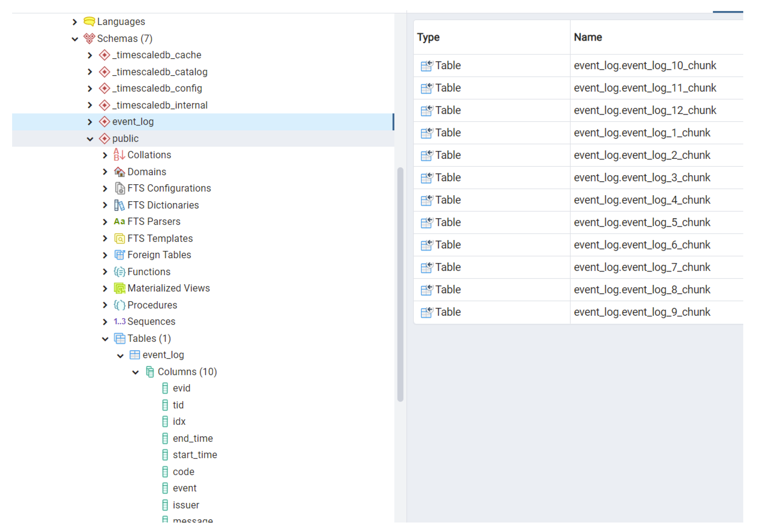Click the Domains house icon

click(119, 172)
